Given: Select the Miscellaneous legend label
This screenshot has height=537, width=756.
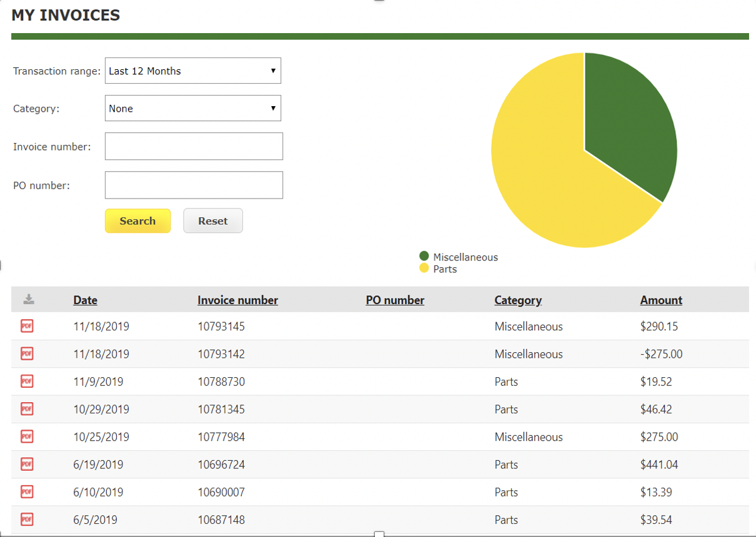Looking at the screenshot, I should click(465, 257).
